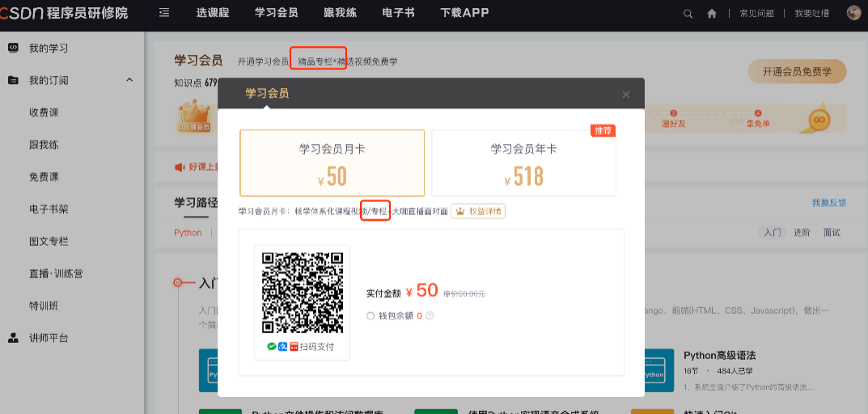Screen dimensions: 868x414
Task: Select the 进阶 level filter
Action: tap(802, 232)
